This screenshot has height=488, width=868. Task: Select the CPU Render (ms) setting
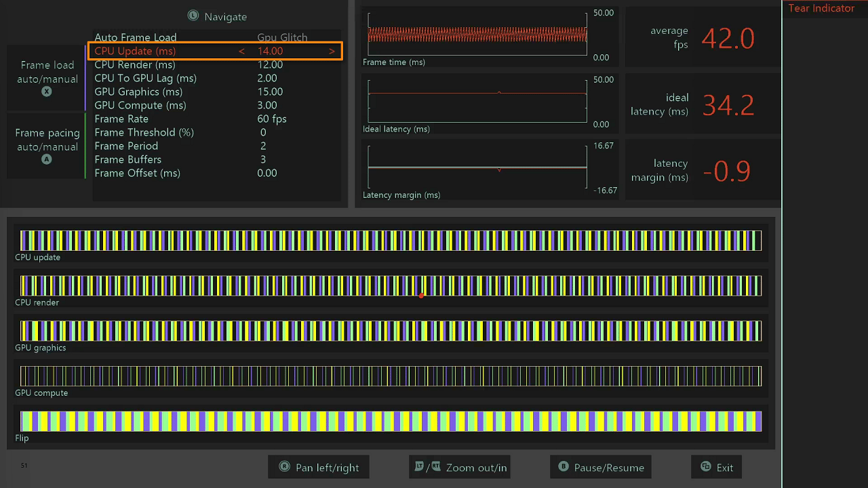pos(217,64)
